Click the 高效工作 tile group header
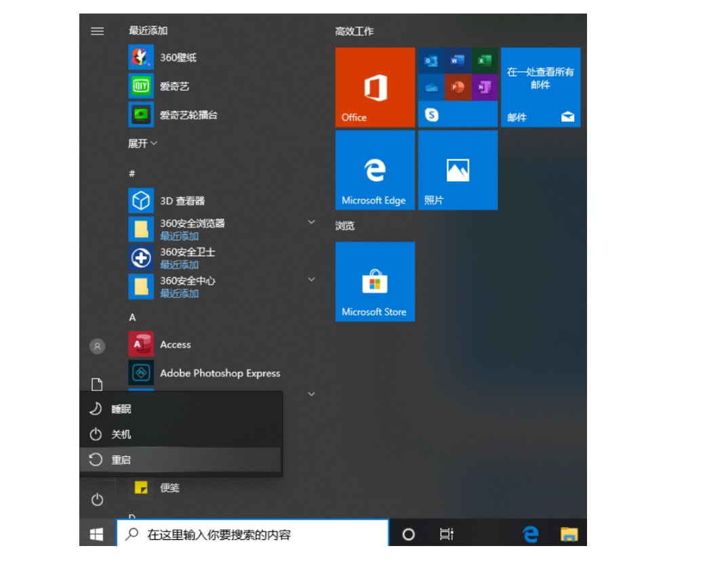The image size is (728, 565). tap(355, 31)
